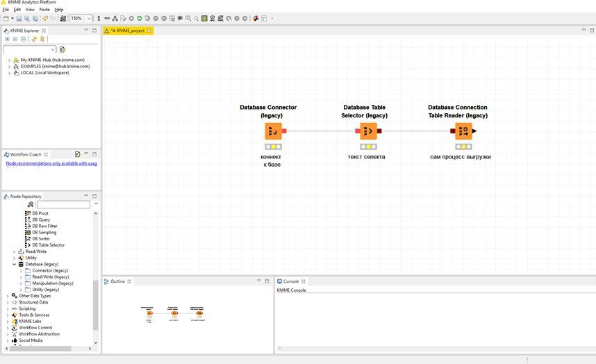596x364 pixels.
Task: Select the DB Pivot node
Action: [x=40, y=213]
